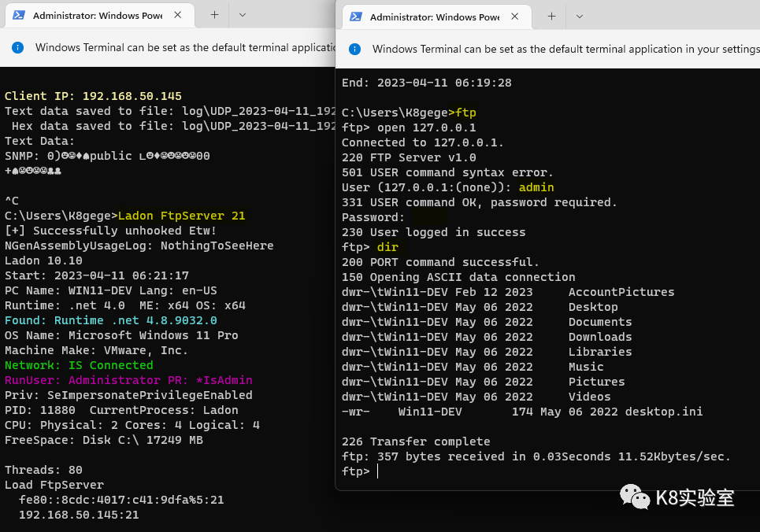Click 'Videos' directory entry

coord(589,397)
